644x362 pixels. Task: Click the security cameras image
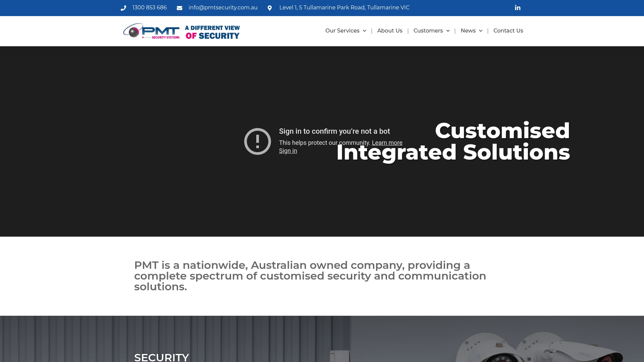tap(538, 347)
